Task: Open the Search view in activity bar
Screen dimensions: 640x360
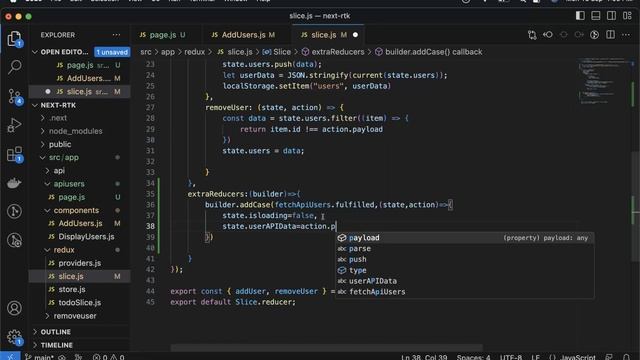Action: pyautogui.click(x=14, y=67)
